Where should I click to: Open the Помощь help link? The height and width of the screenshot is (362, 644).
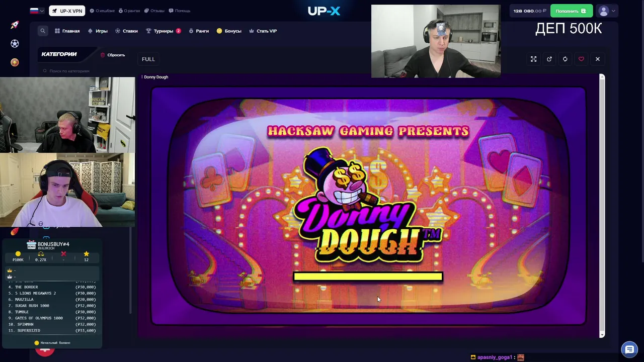[x=180, y=11]
